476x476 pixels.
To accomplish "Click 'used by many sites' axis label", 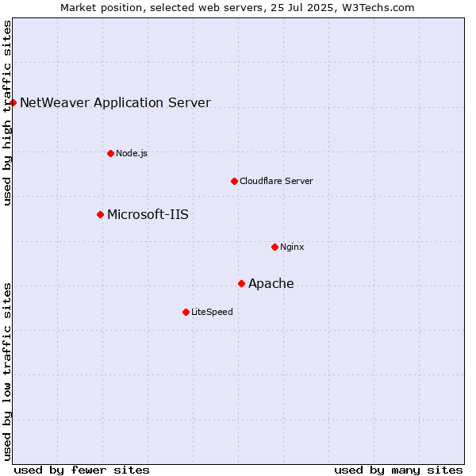I will click(x=399, y=470).
